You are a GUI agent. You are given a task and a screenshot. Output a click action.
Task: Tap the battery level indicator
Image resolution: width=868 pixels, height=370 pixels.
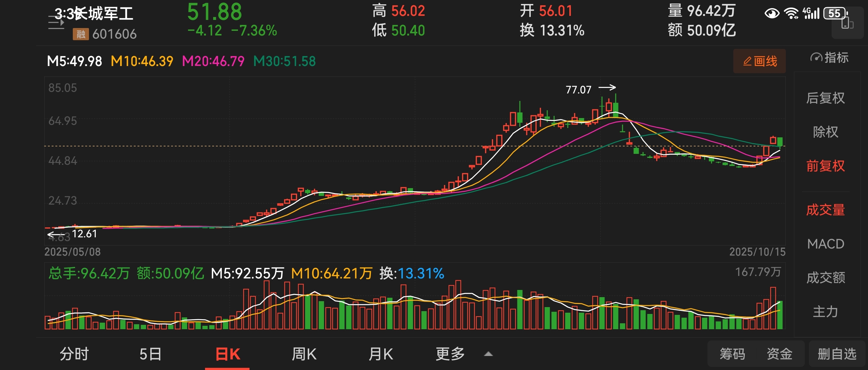click(835, 13)
